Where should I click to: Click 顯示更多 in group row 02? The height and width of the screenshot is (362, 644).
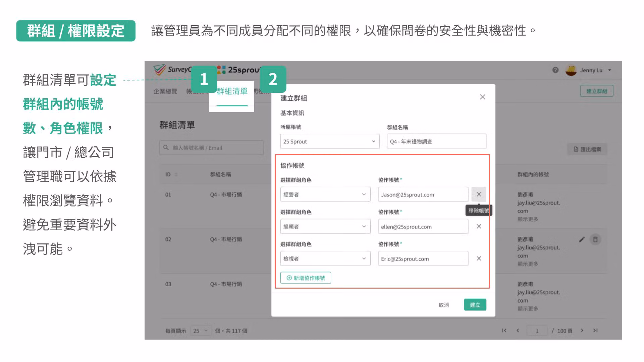(528, 264)
